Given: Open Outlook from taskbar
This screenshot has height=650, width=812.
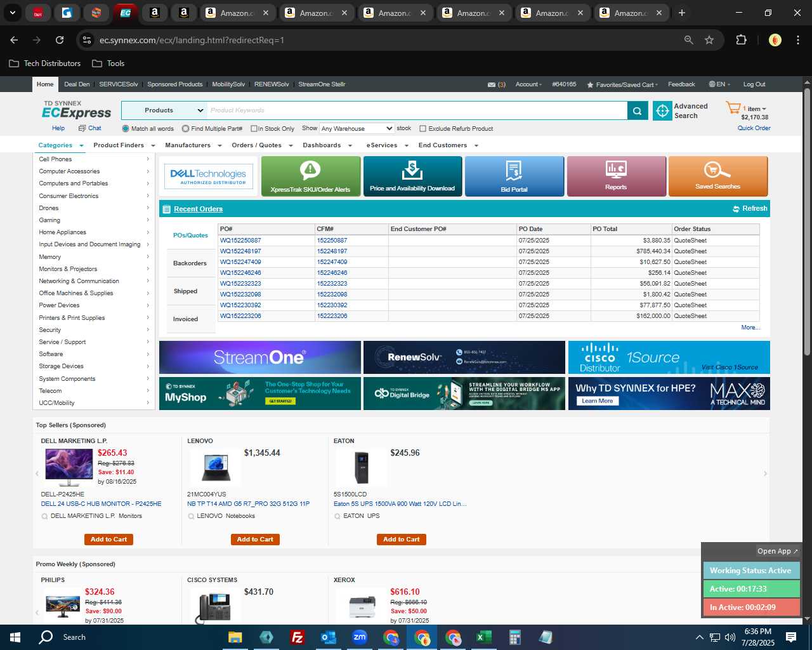Looking at the screenshot, I should 329,637.
